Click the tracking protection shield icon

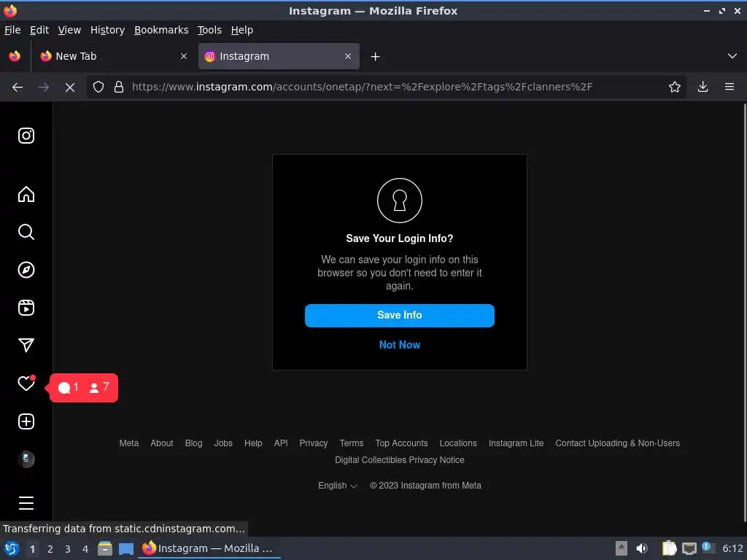(98, 87)
